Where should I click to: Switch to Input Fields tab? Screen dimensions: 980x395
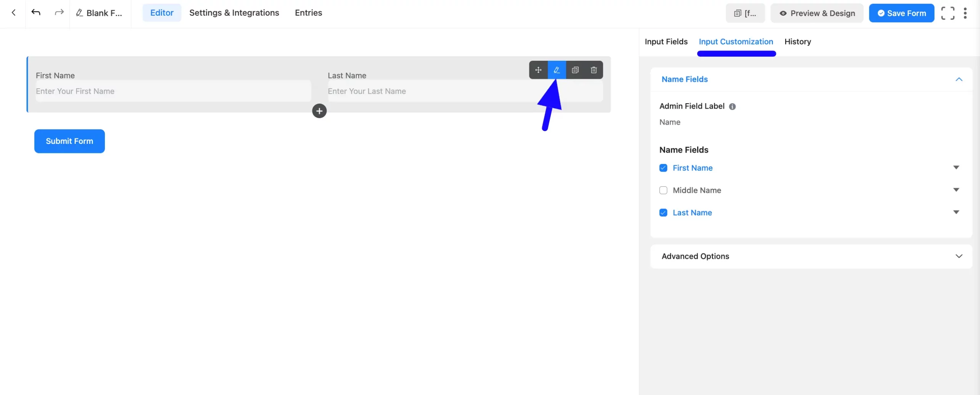coord(666,41)
